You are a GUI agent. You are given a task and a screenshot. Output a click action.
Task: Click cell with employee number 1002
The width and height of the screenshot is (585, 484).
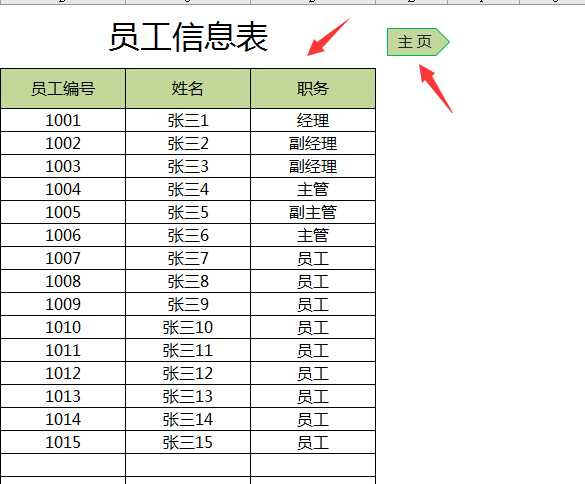click(x=63, y=143)
